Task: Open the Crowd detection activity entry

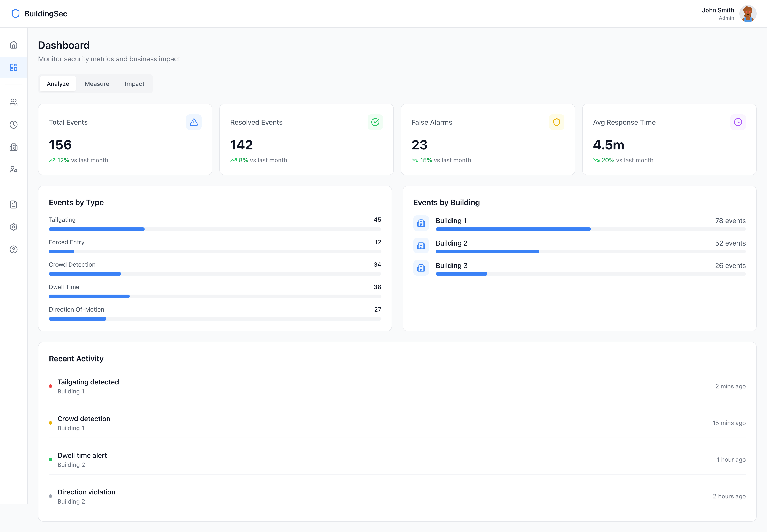Action: point(397,423)
